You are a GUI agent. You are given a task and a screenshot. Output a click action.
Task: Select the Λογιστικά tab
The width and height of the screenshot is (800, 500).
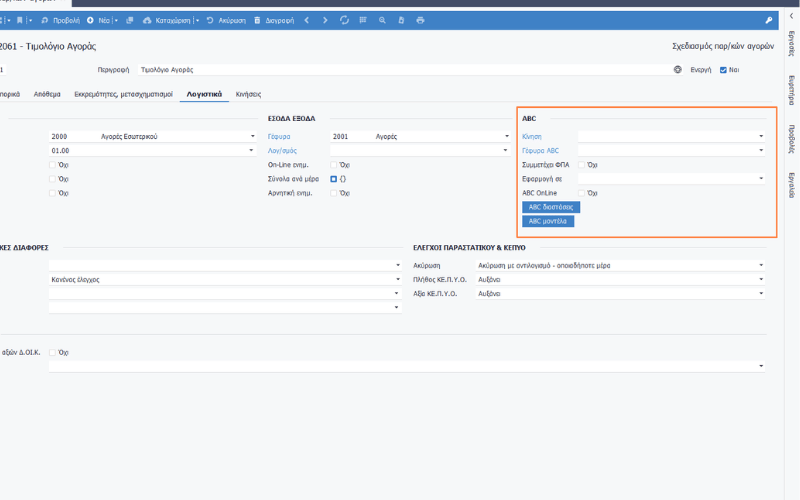coord(204,94)
